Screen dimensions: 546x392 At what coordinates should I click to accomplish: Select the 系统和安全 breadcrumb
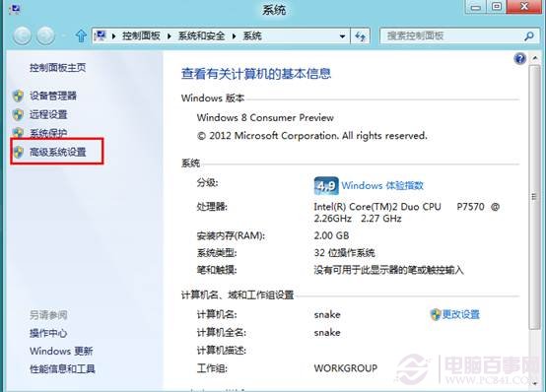point(201,35)
